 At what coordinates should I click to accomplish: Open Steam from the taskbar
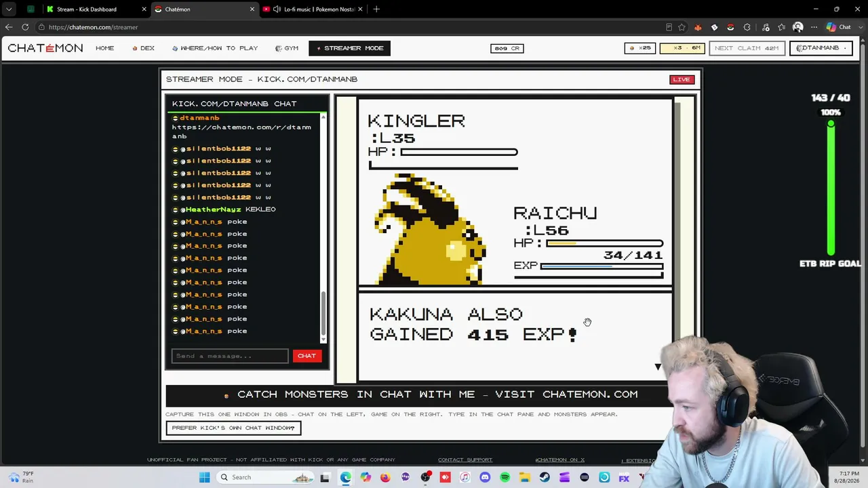tap(545, 477)
